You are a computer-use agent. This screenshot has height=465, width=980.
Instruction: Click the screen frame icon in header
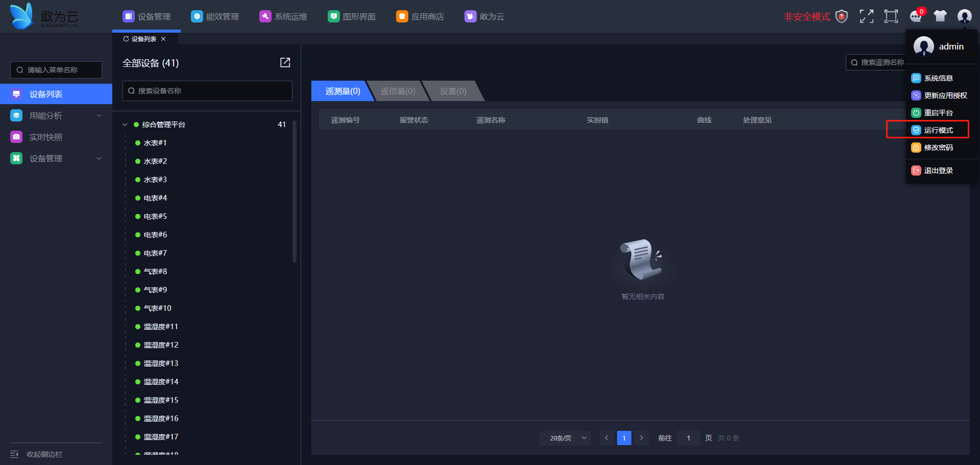click(891, 16)
